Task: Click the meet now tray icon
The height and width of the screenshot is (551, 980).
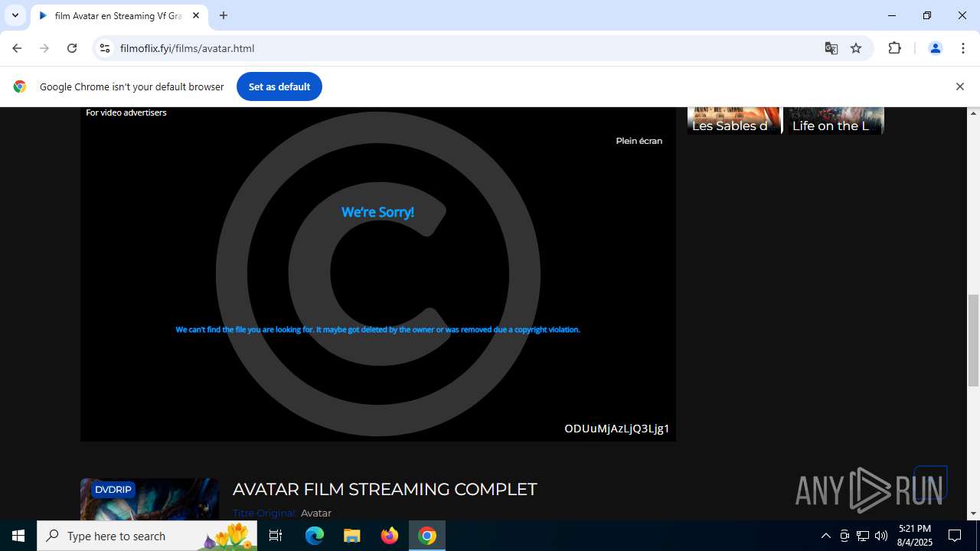Action: 844,536
